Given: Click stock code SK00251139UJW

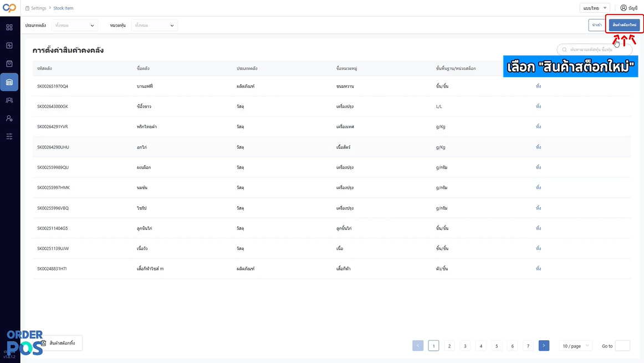Looking at the screenshot, I should coord(53,248).
